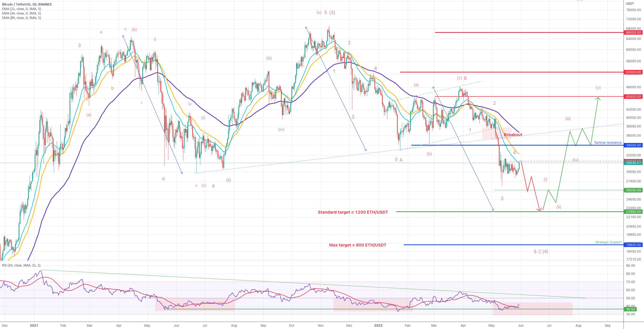Screen dimensions: 644x329
Task: Click the green 26000.00 price label
Action: [633, 190]
